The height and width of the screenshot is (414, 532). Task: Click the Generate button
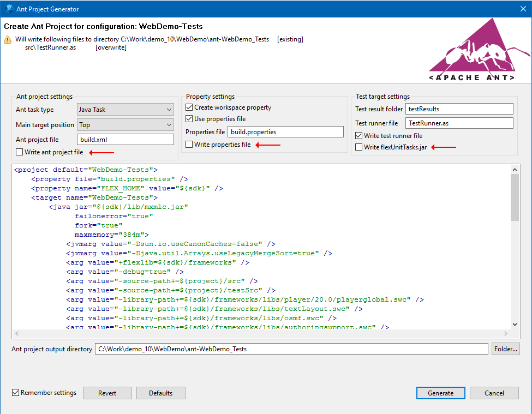tap(440, 393)
